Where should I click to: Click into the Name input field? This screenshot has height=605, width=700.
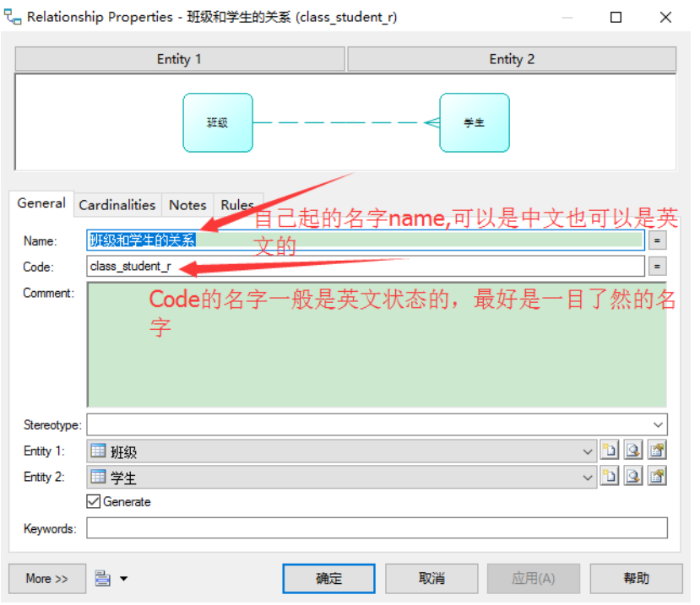click(365, 240)
